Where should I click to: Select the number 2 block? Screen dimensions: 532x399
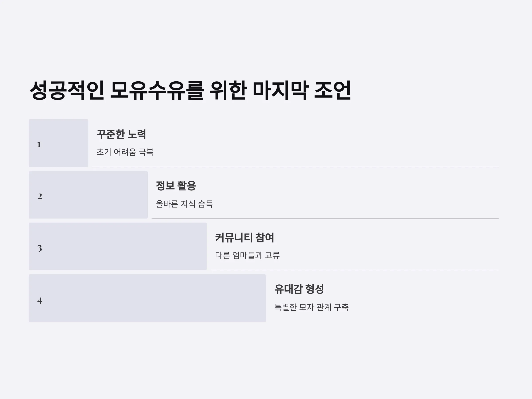88,195
